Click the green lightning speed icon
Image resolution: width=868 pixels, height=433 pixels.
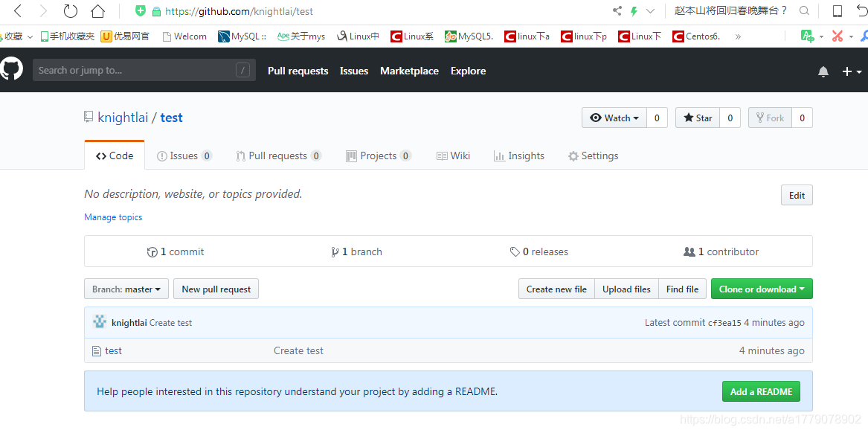[634, 10]
